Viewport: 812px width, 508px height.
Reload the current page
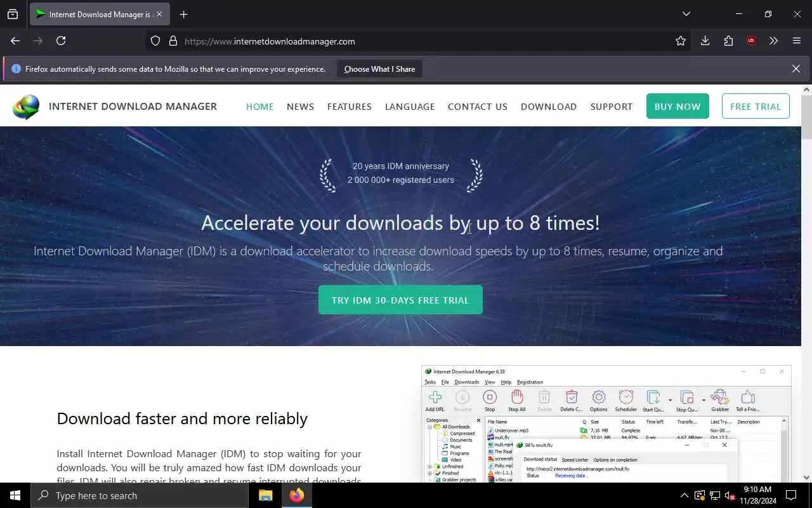[61, 41]
